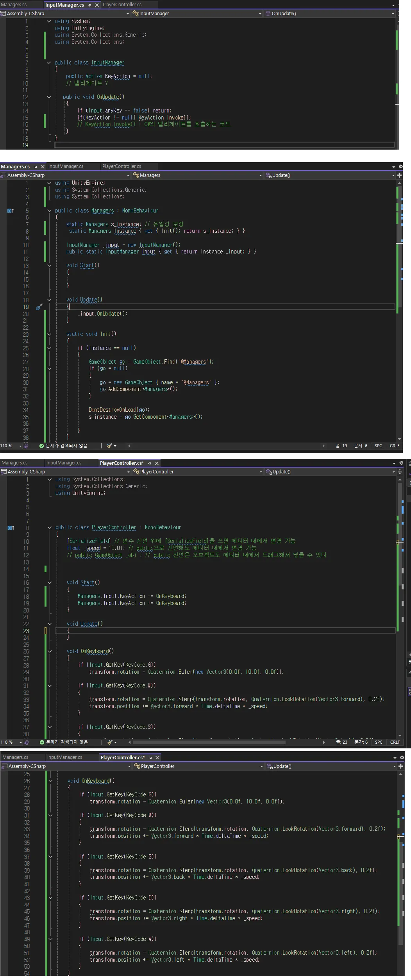Screen dimensions: 411x980
Task: Open PlayerController class dropdown above 'float _speed' code
Action: click(x=198, y=472)
